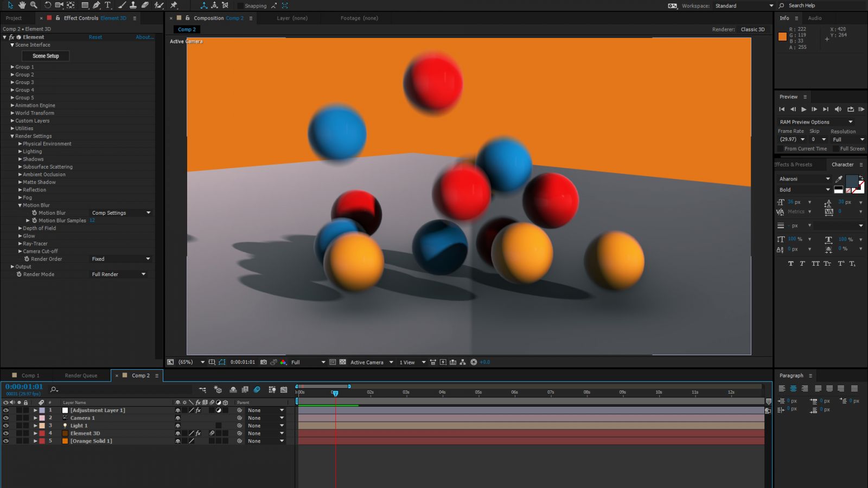This screenshot has width=868, height=488.
Task: Open the Workspace Standard dropdown
Action: tap(744, 6)
